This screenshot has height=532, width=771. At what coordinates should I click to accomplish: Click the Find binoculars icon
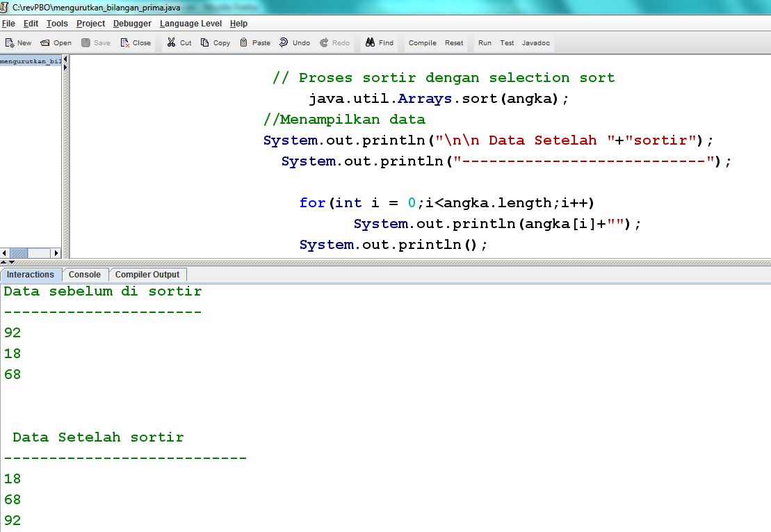click(371, 43)
